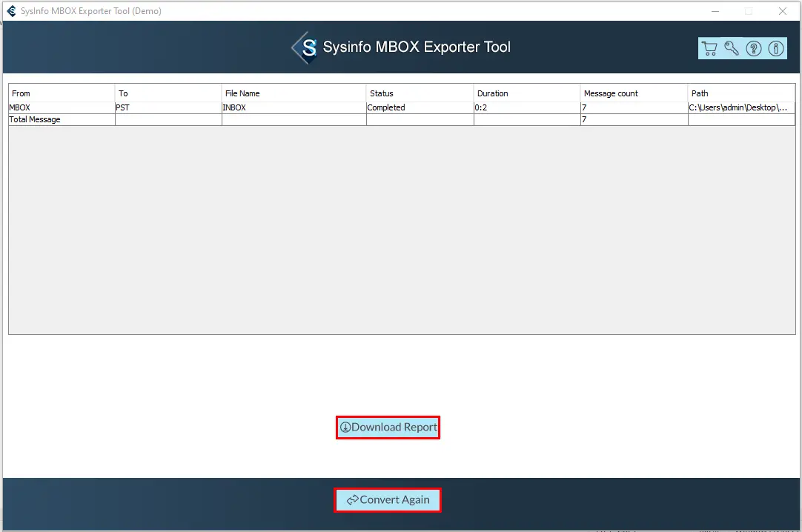The height and width of the screenshot is (532, 802).
Task: Select the Total Message cell
Action: pos(62,119)
